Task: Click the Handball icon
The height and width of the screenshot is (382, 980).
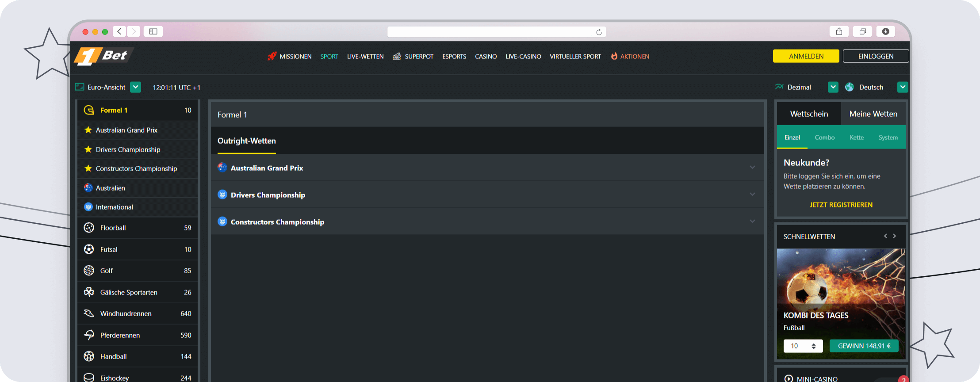Action: [x=89, y=356]
